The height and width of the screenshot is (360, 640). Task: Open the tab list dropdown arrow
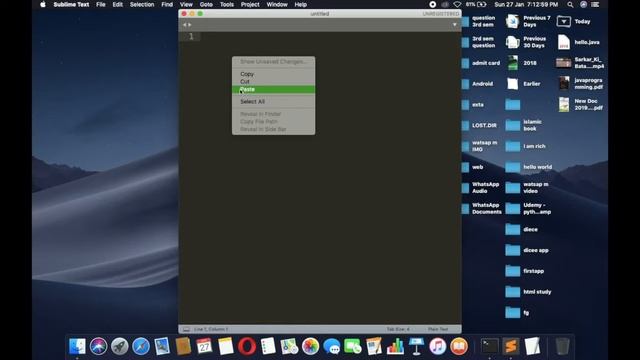point(455,25)
